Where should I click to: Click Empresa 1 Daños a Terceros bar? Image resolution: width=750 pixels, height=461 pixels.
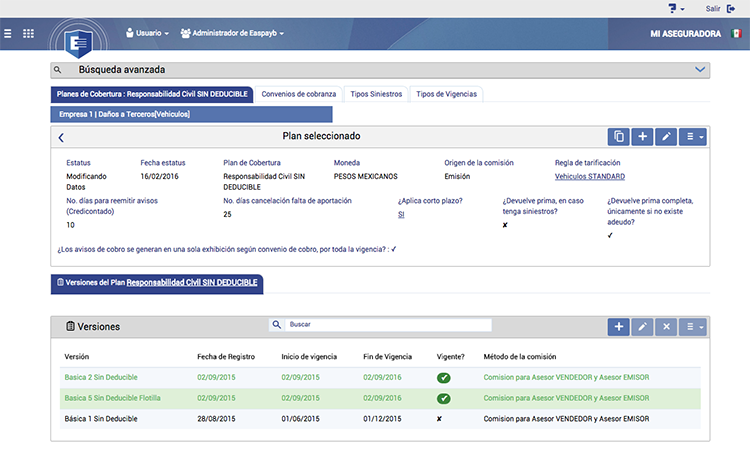(191, 114)
